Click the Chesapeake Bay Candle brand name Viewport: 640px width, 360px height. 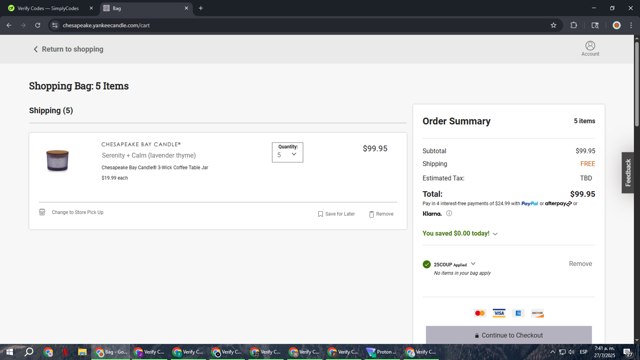[141, 144]
